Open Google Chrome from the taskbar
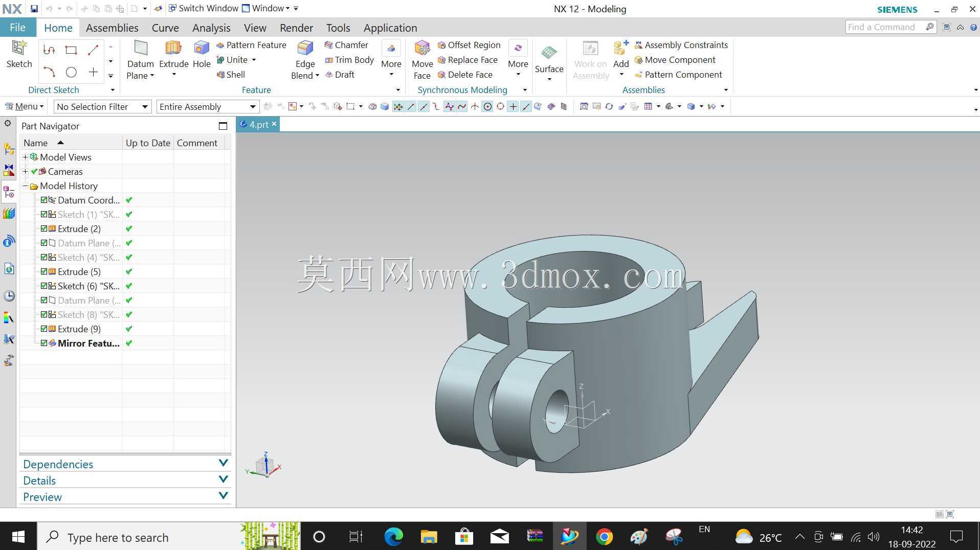 (604, 537)
